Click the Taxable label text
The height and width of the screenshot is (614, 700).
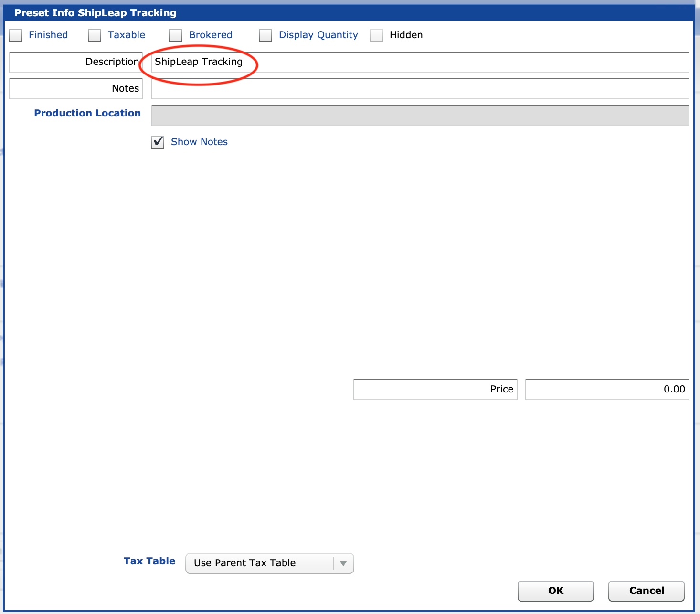pos(127,35)
